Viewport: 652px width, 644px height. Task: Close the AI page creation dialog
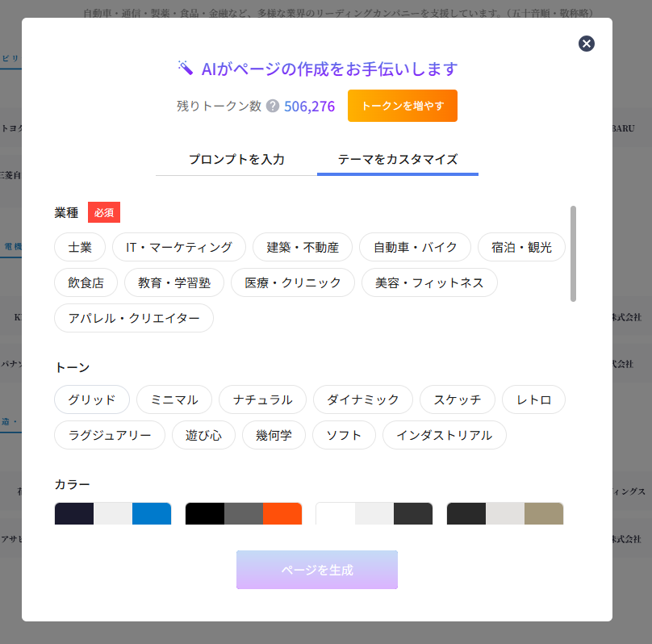pos(587,44)
